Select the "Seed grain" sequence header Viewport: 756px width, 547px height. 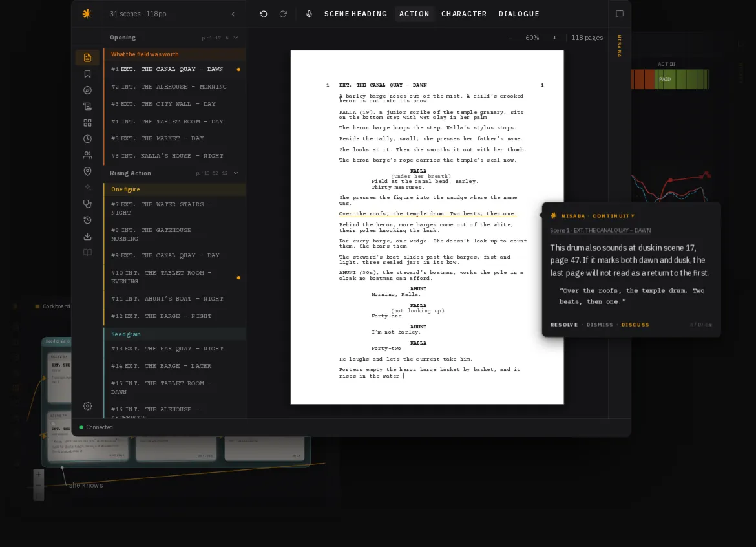pos(174,334)
